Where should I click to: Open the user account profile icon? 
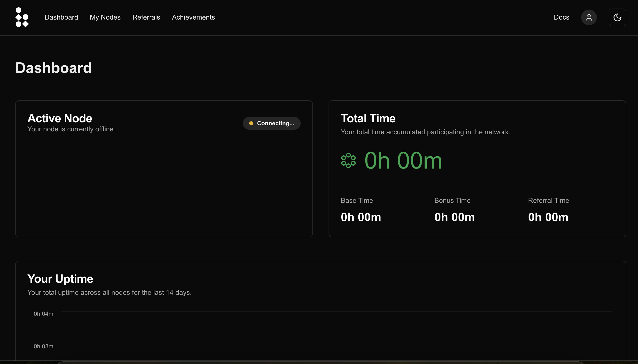pos(589,17)
